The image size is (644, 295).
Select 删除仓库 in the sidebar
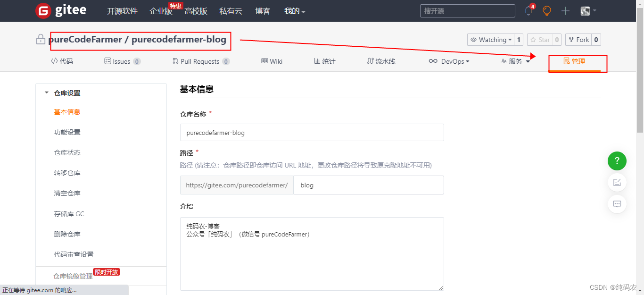coord(67,234)
